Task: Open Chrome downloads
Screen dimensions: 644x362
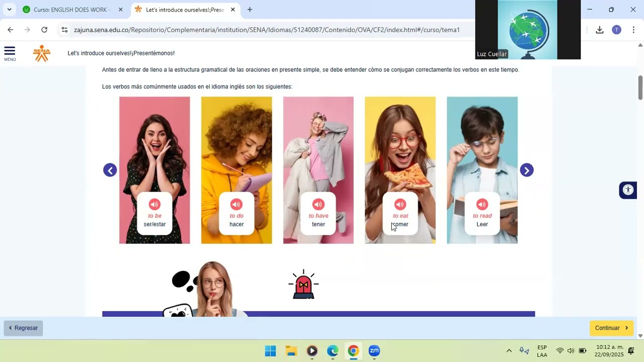Action: (x=599, y=30)
